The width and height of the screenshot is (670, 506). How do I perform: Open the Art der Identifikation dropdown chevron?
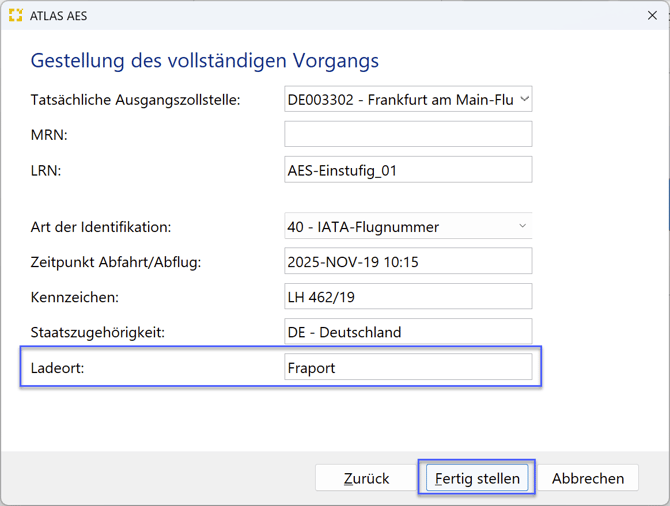tap(522, 227)
